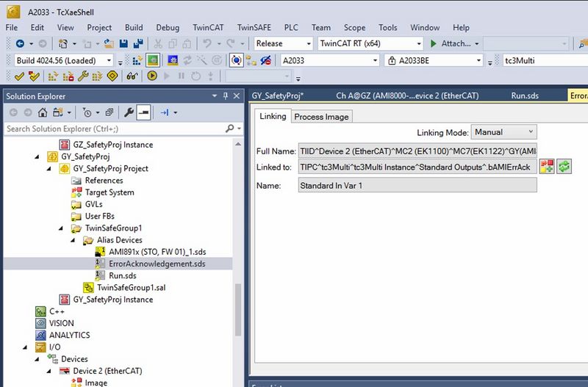Click the glasses icon in the safety toolbar
The image size is (588, 387).
coord(132,76)
